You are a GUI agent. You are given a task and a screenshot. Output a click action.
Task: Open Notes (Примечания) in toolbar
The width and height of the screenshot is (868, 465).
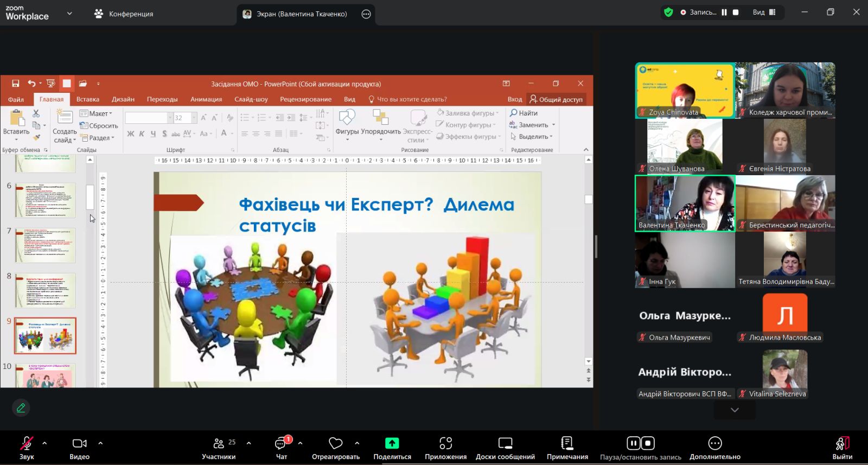tap(567, 443)
